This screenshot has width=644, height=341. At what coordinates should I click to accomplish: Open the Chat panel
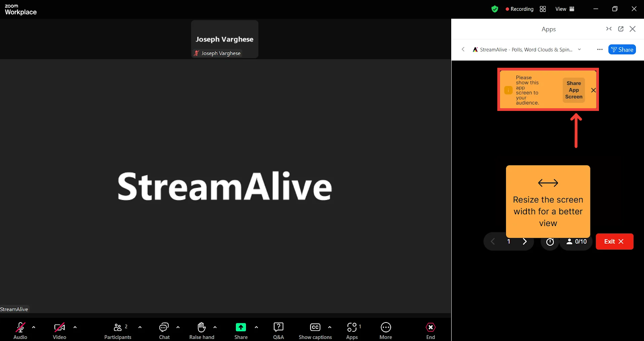click(164, 331)
